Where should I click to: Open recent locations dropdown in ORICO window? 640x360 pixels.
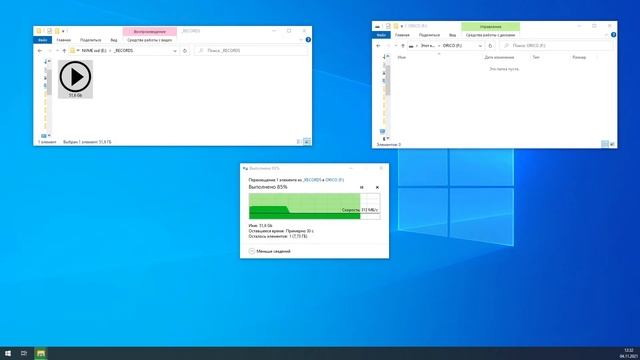[x=396, y=46]
